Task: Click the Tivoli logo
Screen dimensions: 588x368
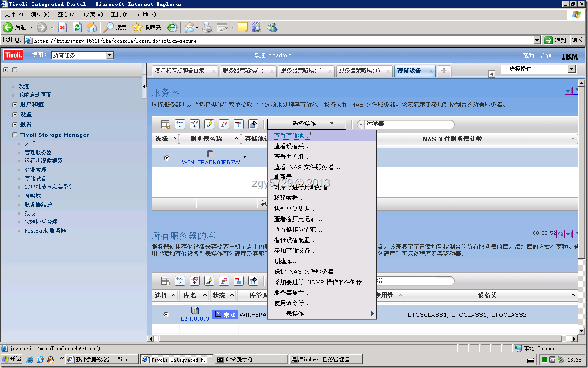Action: [x=13, y=55]
